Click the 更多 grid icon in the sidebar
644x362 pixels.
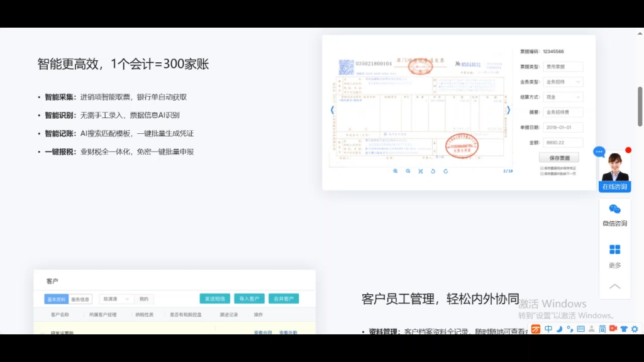[x=614, y=249]
